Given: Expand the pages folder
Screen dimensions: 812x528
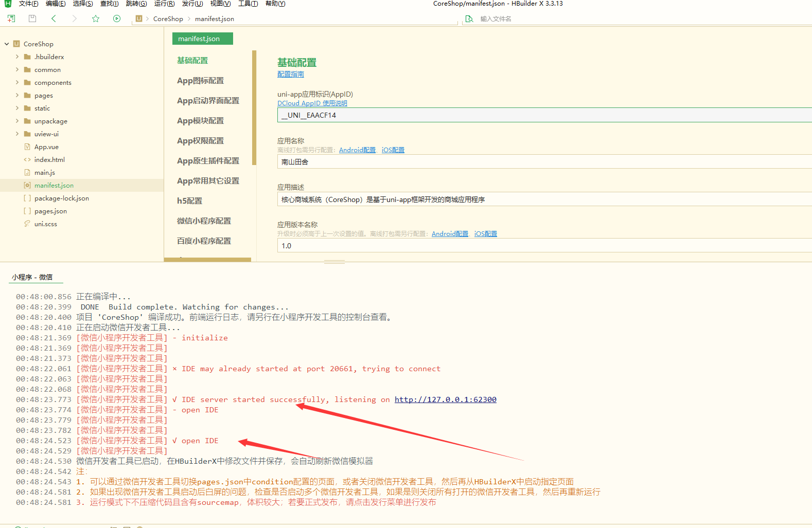Looking at the screenshot, I should click(x=17, y=96).
